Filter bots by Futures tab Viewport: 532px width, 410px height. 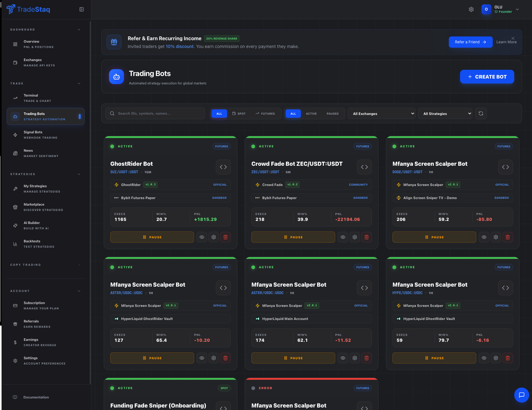pos(265,114)
